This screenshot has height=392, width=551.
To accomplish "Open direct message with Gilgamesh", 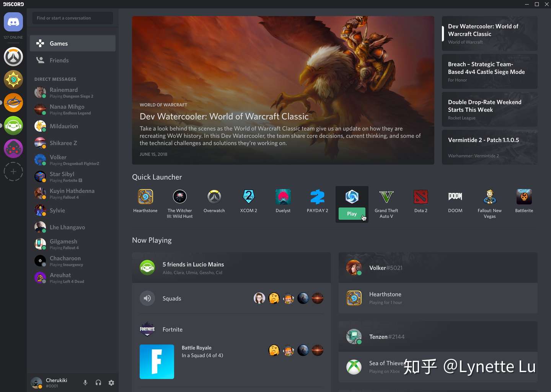I will pyautogui.click(x=73, y=244).
